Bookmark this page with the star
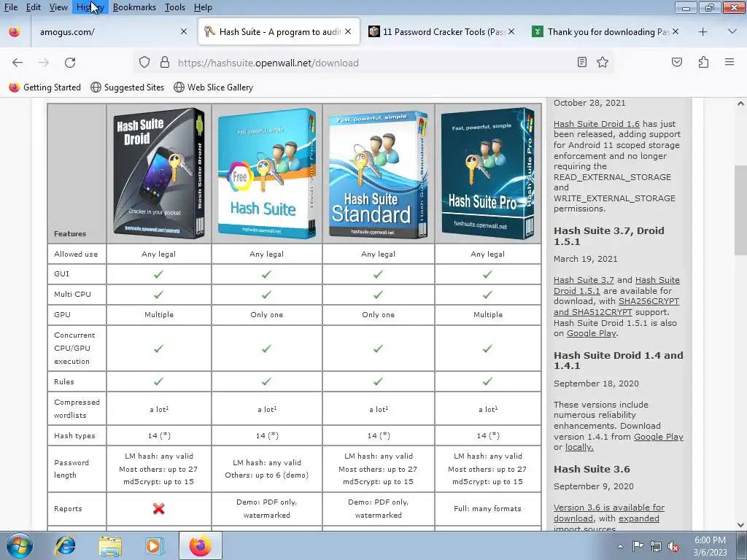Screen dimensions: 747x560 tap(603, 63)
